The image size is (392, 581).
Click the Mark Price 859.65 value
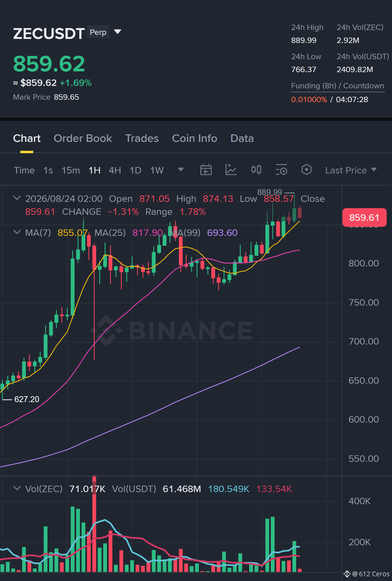67,97
